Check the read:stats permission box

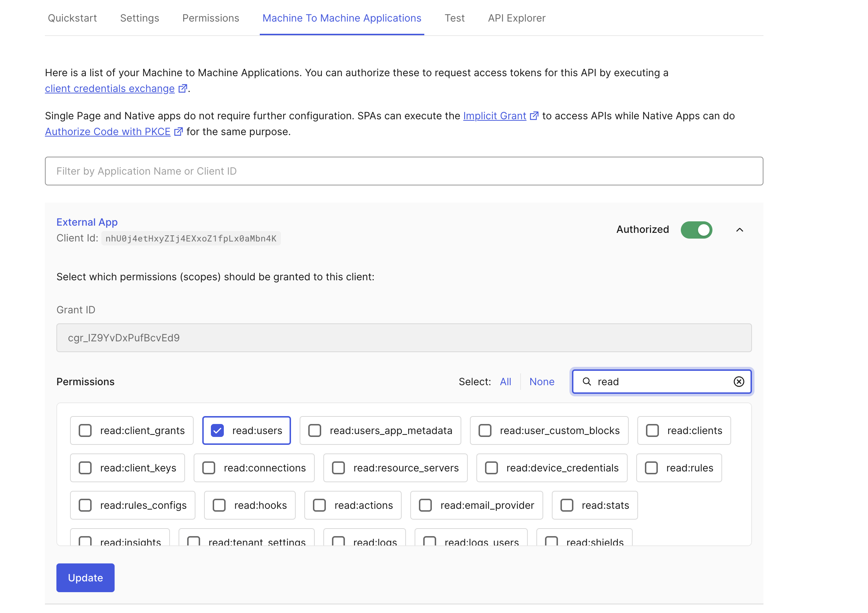pyautogui.click(x=566, y=505)
